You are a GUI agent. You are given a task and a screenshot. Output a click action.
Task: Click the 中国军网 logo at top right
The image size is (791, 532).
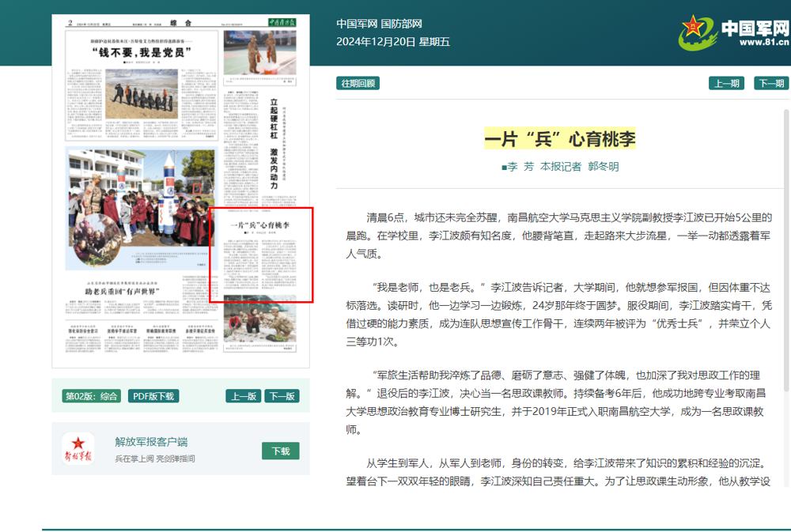coord(735,32)
